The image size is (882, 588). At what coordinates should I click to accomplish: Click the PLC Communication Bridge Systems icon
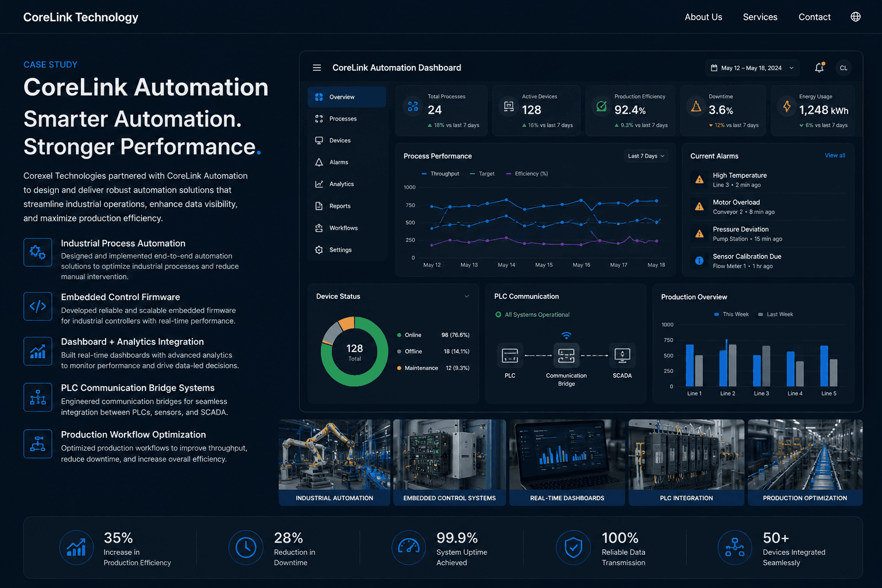[x=38, y=397]
